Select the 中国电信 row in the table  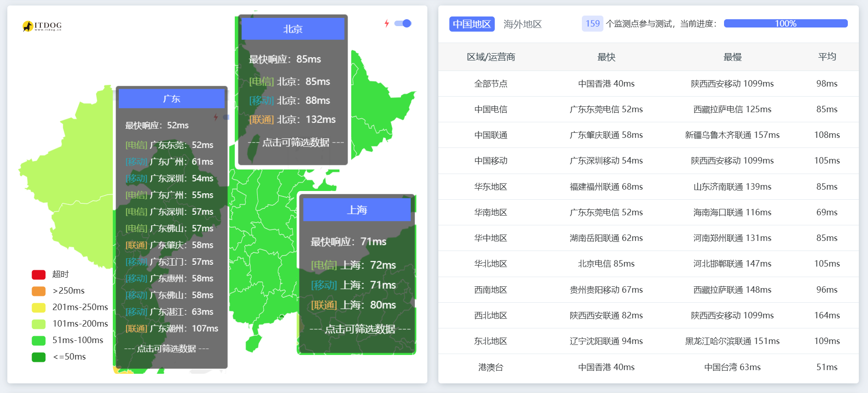click(x=491, y=109)
